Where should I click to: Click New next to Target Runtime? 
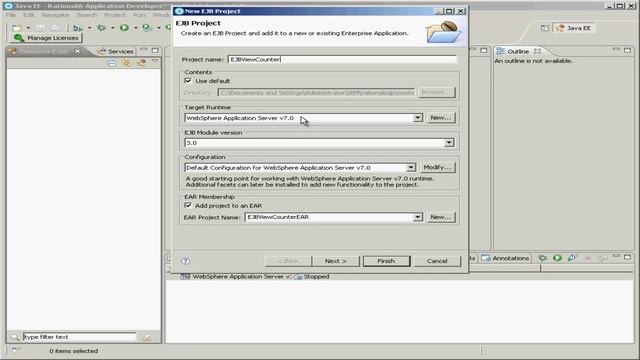click(x=440, y=118)
